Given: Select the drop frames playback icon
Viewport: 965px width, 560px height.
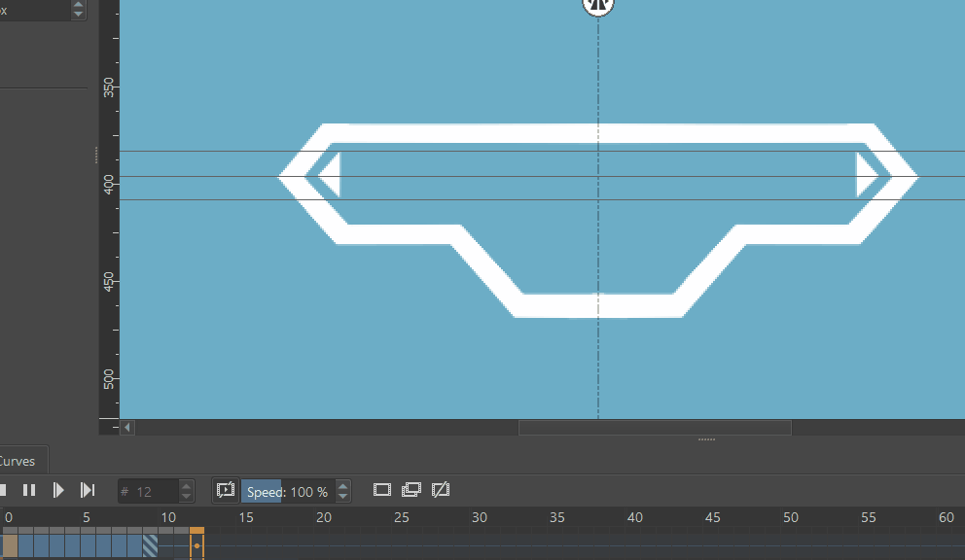Looking at the screenshot, I should pyautogui.click(x=226, y=490).
